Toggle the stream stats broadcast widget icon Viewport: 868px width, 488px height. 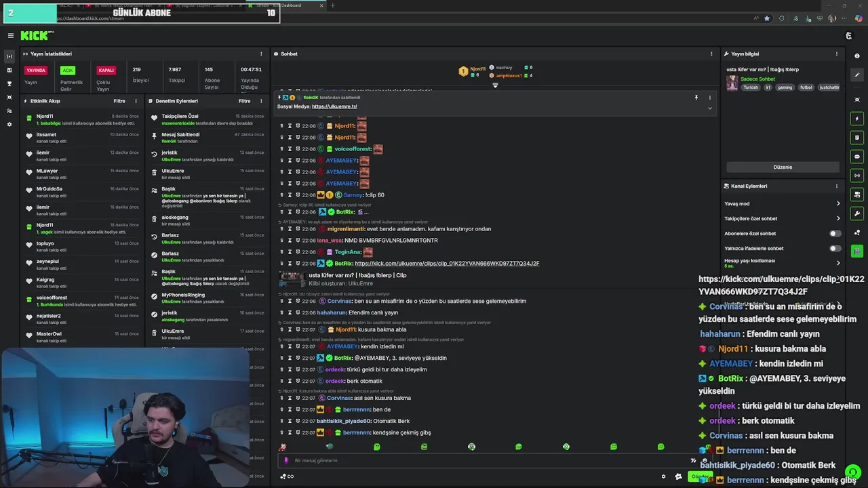pos(857,176)
